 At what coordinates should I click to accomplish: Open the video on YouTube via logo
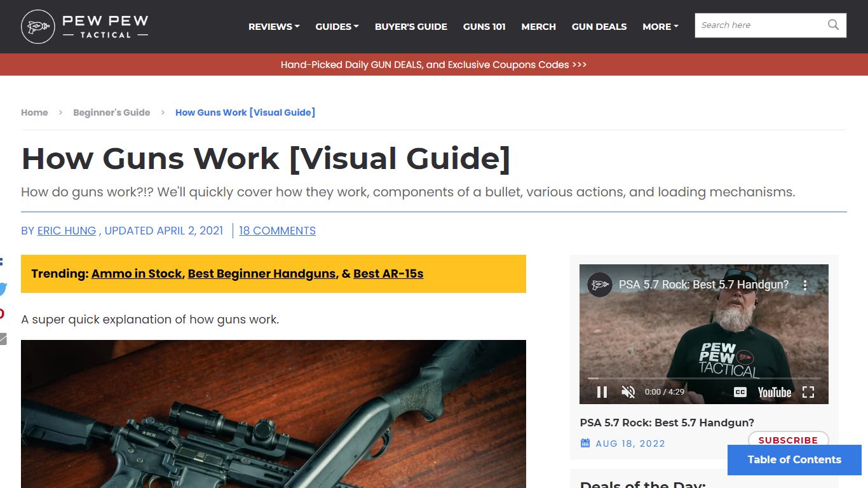coord(774,392)
